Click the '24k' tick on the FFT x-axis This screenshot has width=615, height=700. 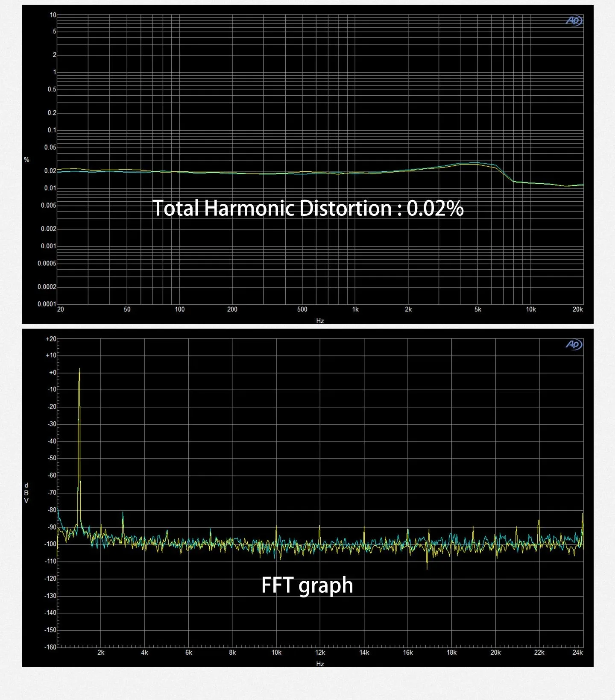click(577, 652)
